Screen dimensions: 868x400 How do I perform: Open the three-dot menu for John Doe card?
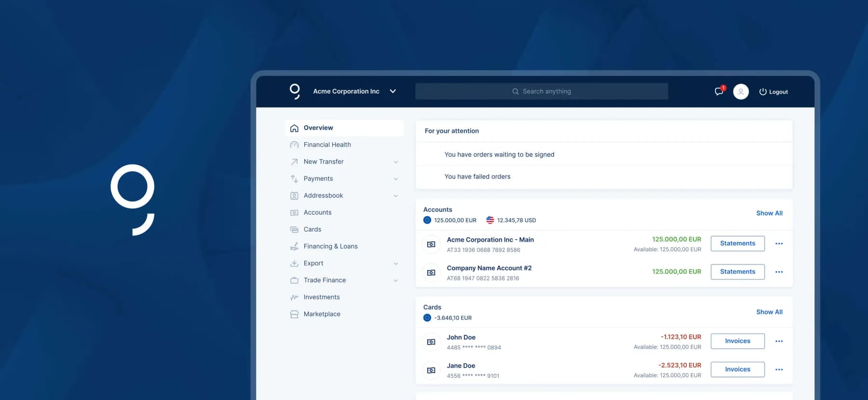click(779, 341)
